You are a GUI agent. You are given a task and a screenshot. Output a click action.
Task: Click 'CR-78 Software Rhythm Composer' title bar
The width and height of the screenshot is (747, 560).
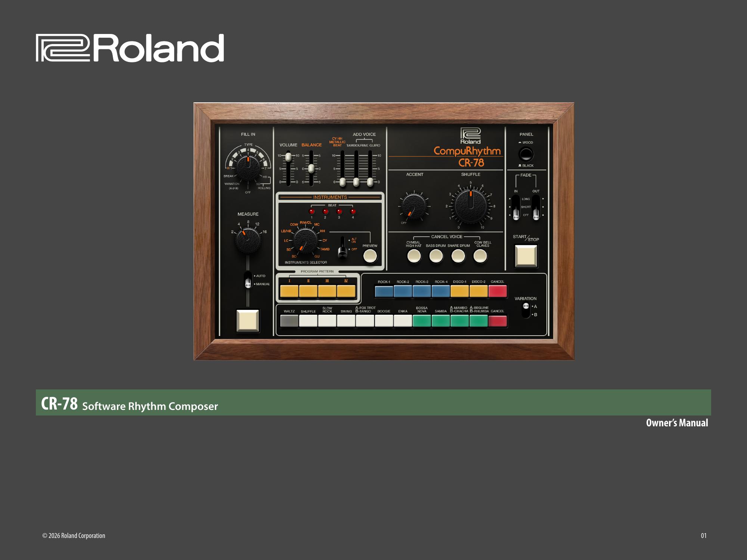coord(373,402)
